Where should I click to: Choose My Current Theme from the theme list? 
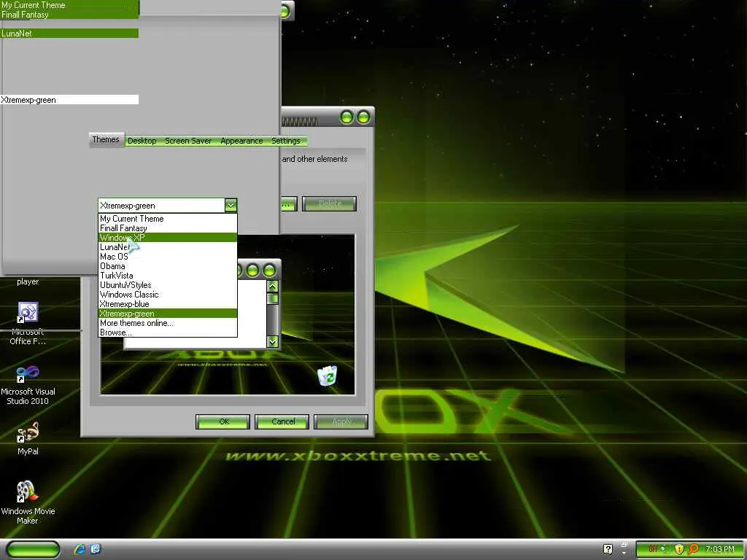[168, 219]
